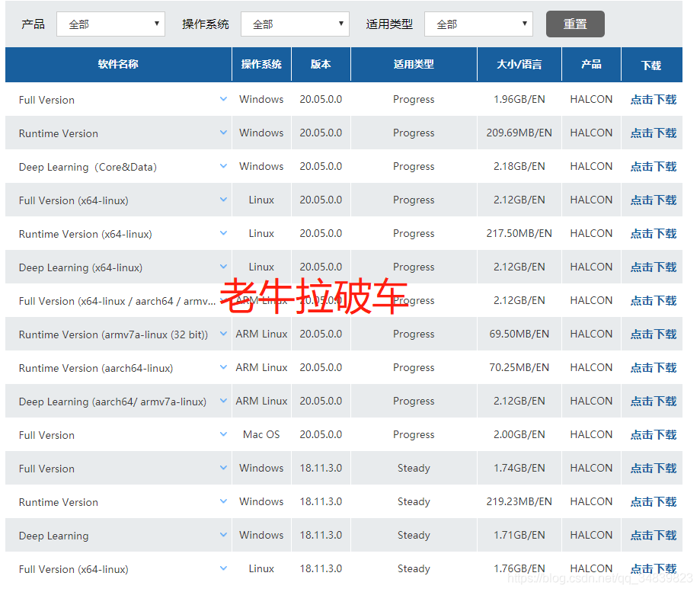The width and height of the screenshot is (700, 592).
Task: Click the 下载 column header
Action: point(651,66)
